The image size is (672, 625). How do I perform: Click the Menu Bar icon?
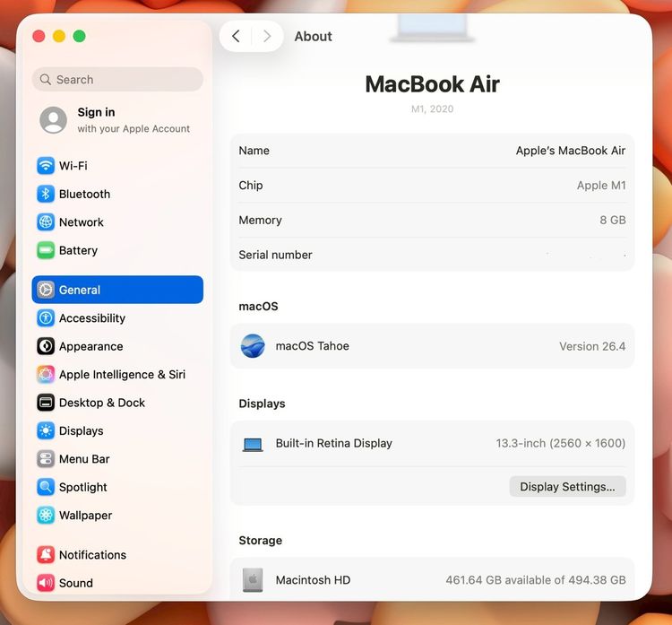(x=46, y=459)
